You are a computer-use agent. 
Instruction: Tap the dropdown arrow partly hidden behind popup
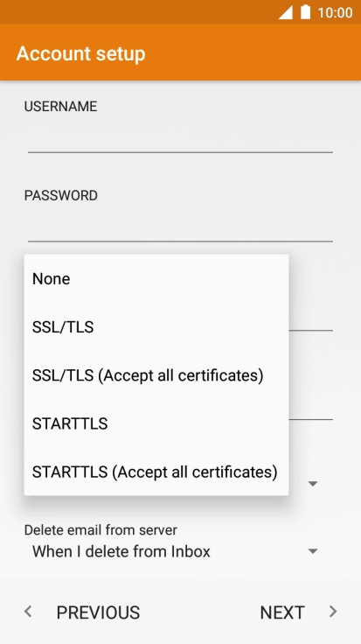coord(313,484)
